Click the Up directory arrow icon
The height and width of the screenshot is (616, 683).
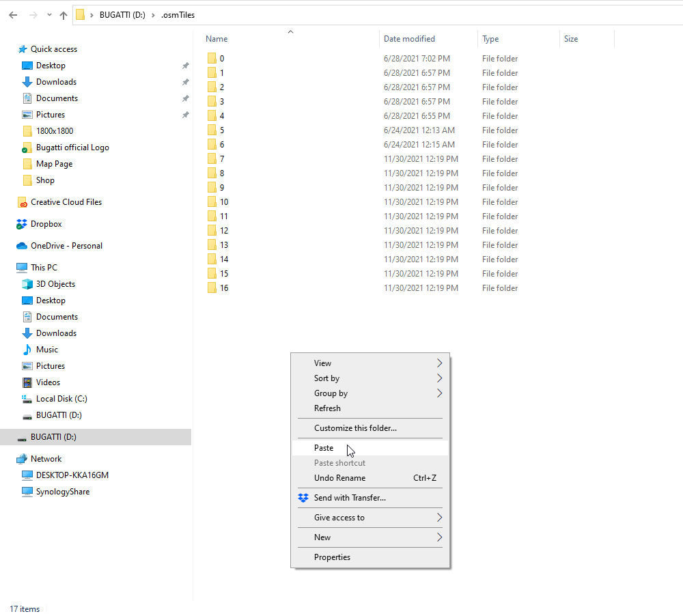coord(64,14)
